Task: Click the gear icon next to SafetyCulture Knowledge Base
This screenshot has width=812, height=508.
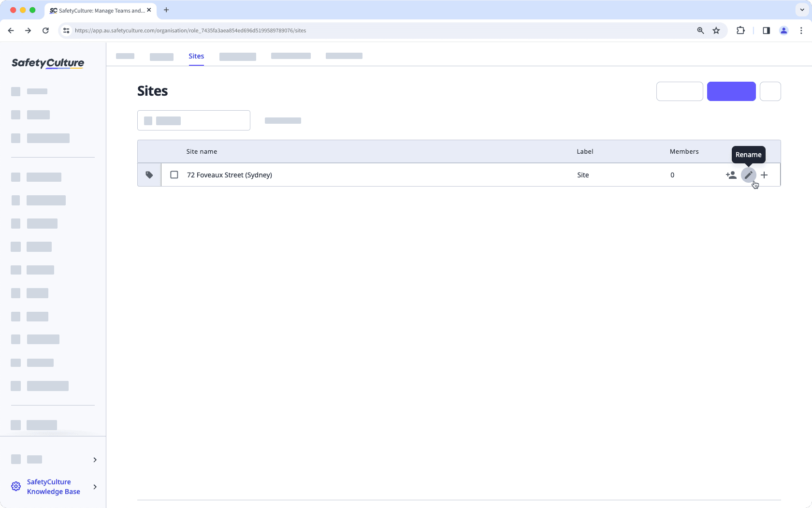Action: [15, 486]
